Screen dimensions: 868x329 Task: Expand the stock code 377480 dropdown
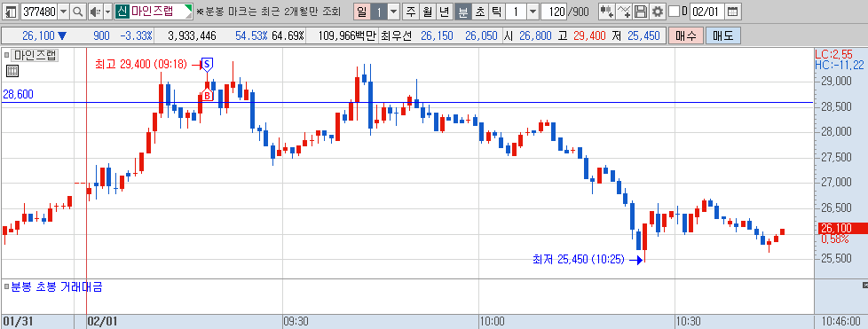(x=64, y=11)
